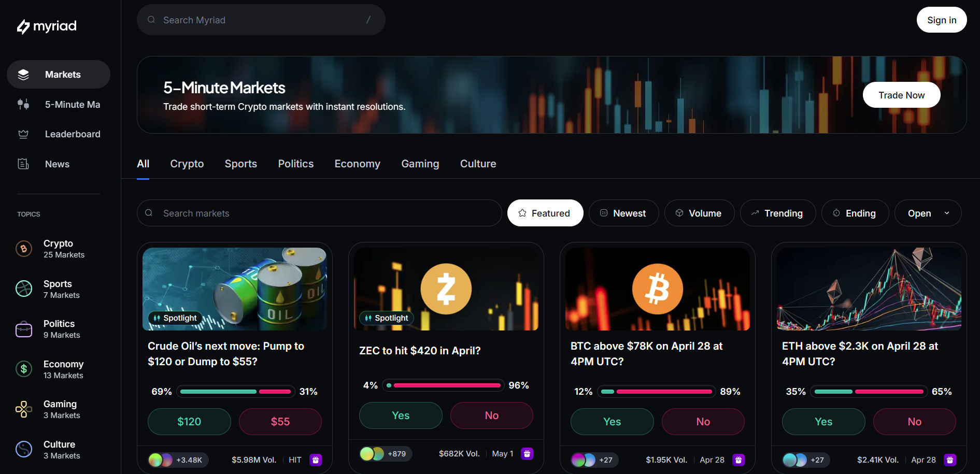Open the Open status dropdown
980x474 pixels.
coord(927,213)
